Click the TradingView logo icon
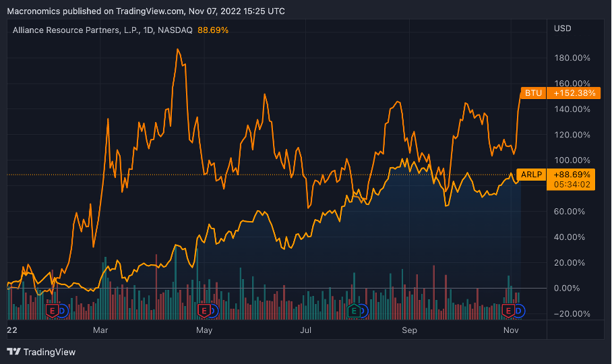This screenshot has width=612, height=364. (13, 351)
